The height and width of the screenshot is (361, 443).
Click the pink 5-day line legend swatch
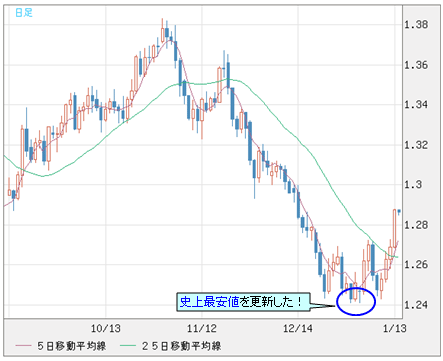tap(23, 346)
